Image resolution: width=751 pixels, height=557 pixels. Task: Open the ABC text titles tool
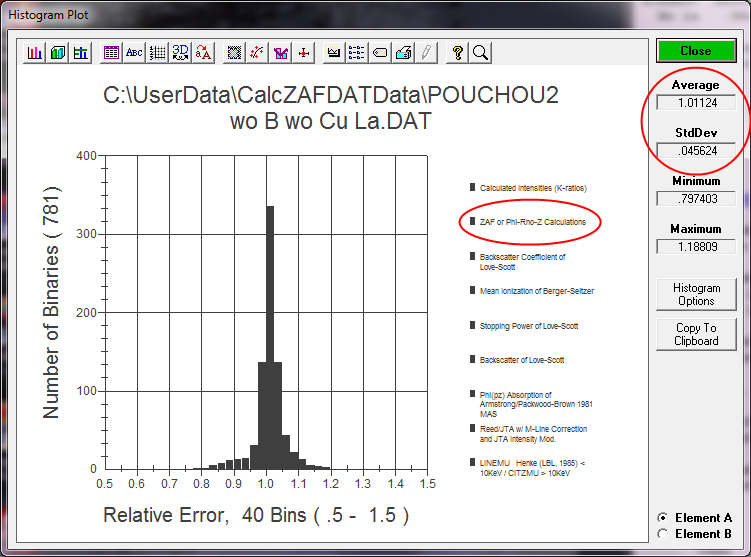tap(134, 52)
